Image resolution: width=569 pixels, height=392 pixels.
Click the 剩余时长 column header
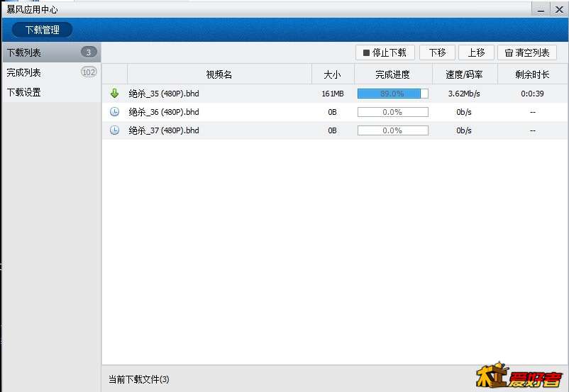click(532, 74)
